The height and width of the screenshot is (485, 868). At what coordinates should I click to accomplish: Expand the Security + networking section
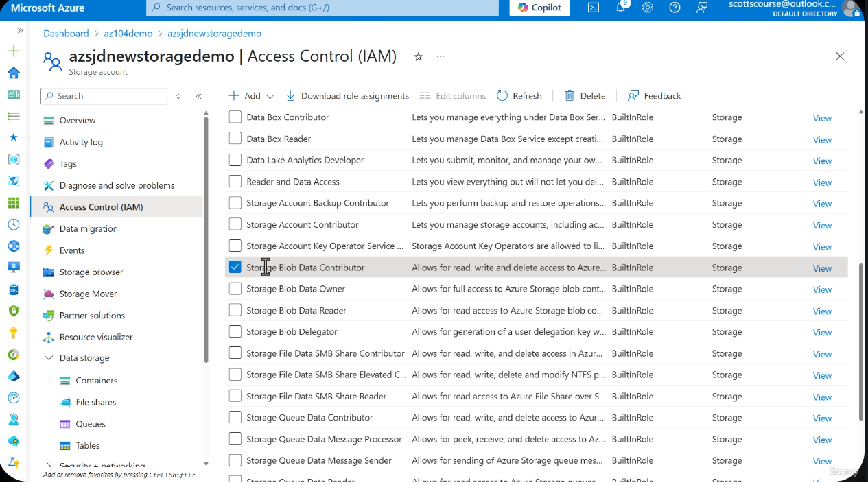pos(49,465)
